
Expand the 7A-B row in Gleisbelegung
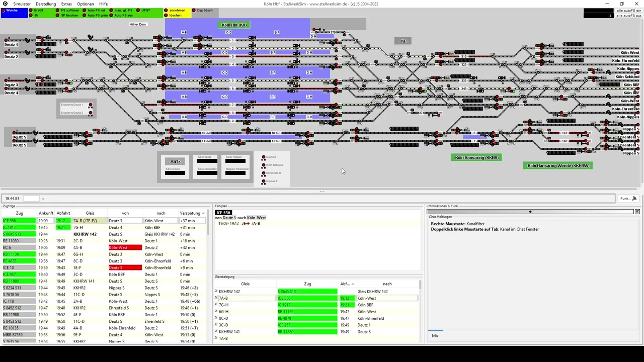216,298
